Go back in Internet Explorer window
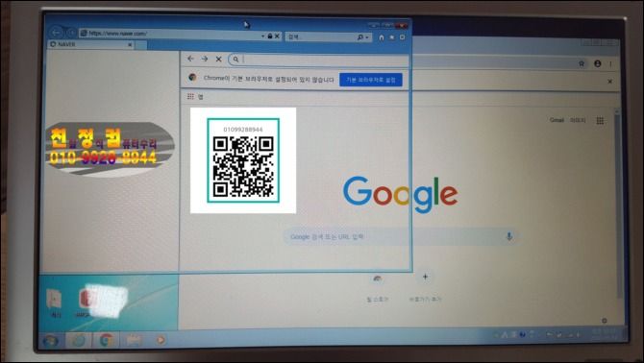 (57, 33)
